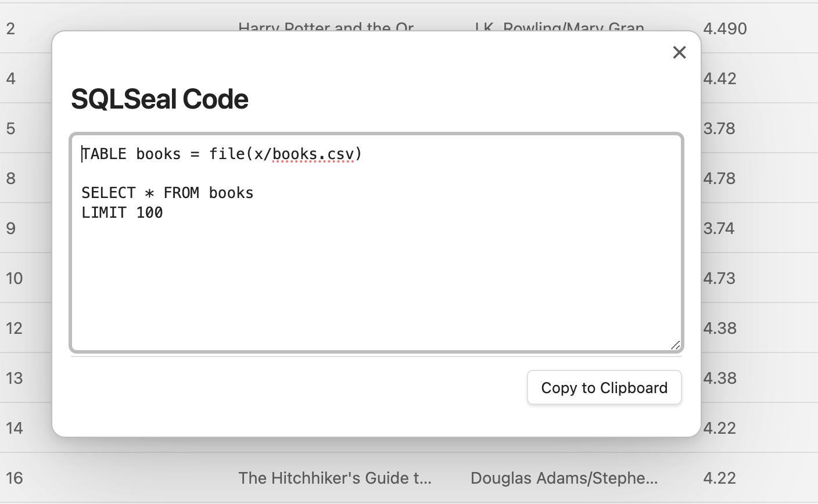Image resolution: width=818 pixels, height=504 pixels.
Task: Select the row number 13 cell
Action: tap(15, 378)
